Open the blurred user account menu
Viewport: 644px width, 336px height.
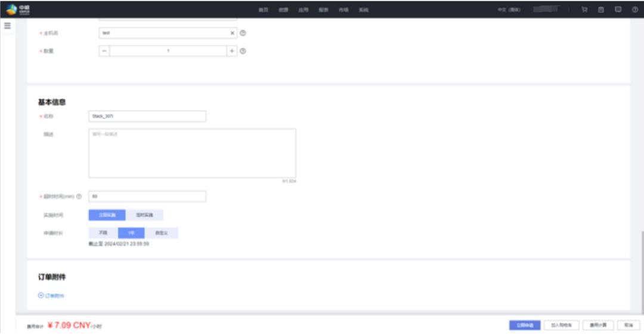547,9
